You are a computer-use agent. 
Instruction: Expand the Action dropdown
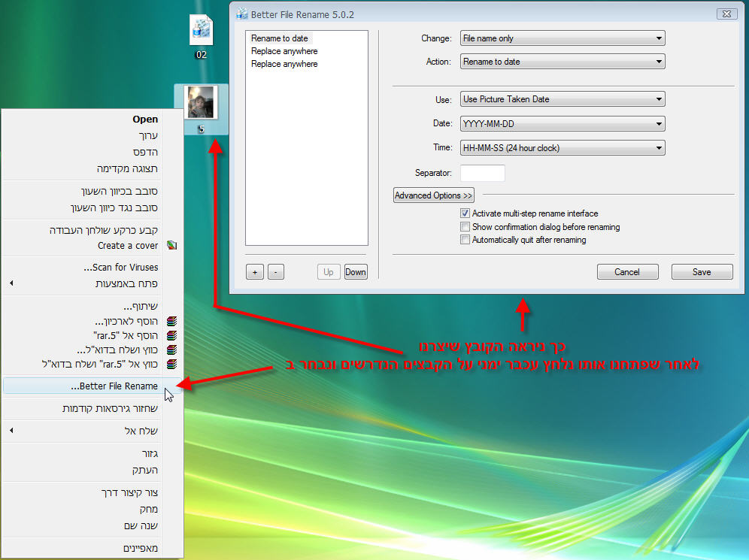(562, 62)
